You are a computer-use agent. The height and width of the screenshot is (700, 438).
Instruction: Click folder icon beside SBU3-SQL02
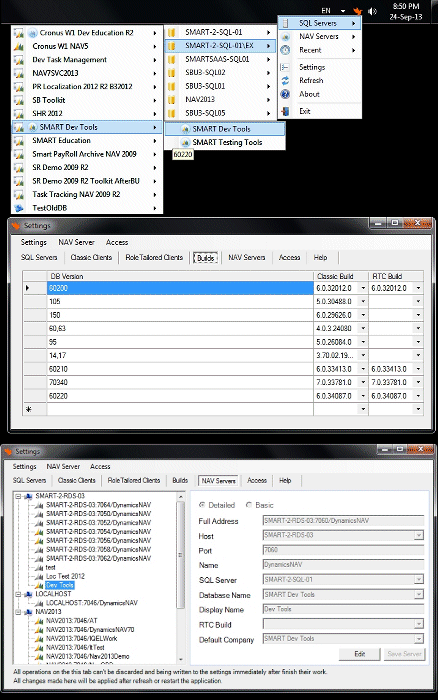pyautogui.click(x=171, y=73)
